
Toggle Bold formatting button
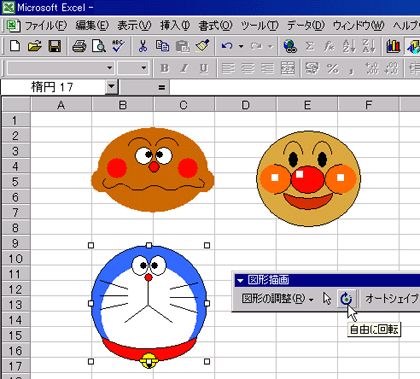pyautogui.click(x=164, y=68)
